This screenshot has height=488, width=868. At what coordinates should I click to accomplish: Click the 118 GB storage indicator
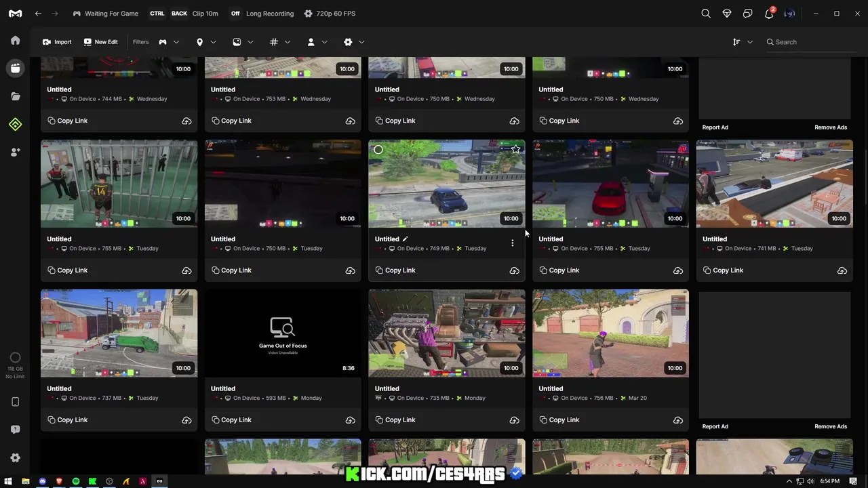15,366
